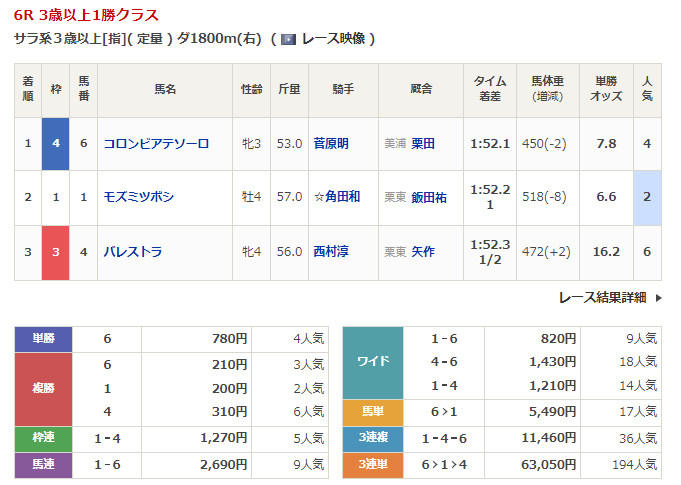Open horse パレストラ profile
Screen dimensions: 681x485
(132, 252)
